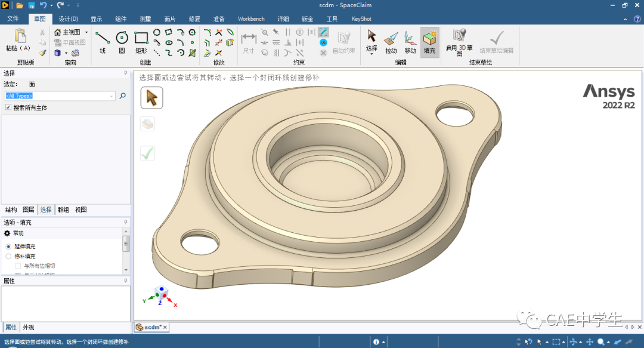Switch to the Workbench ribbon tab
Image resolution: width=644 pixels, height=348 pixels.
(x=251, y=19)
